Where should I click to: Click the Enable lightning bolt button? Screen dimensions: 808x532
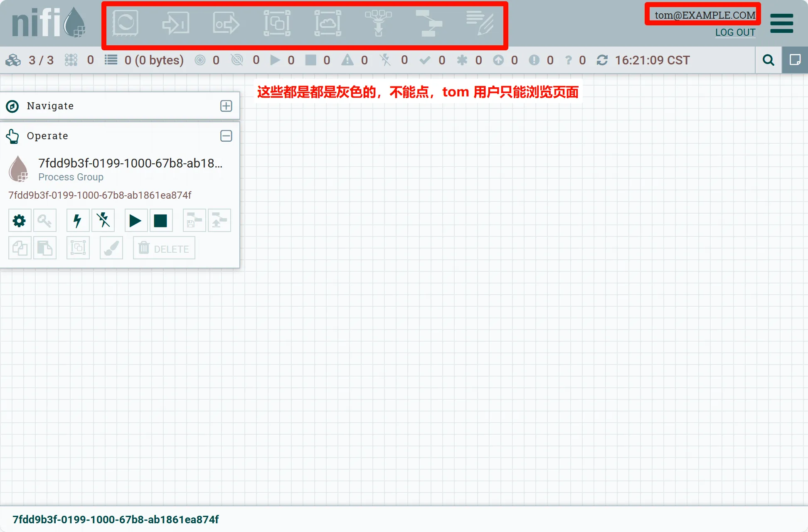(x=78, y=221)
